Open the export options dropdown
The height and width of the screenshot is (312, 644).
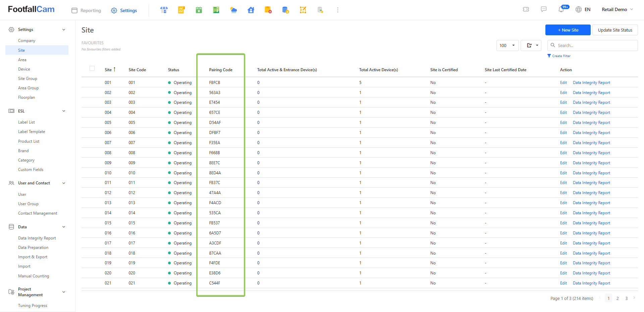pyautogui.click(x=531, y=45)
